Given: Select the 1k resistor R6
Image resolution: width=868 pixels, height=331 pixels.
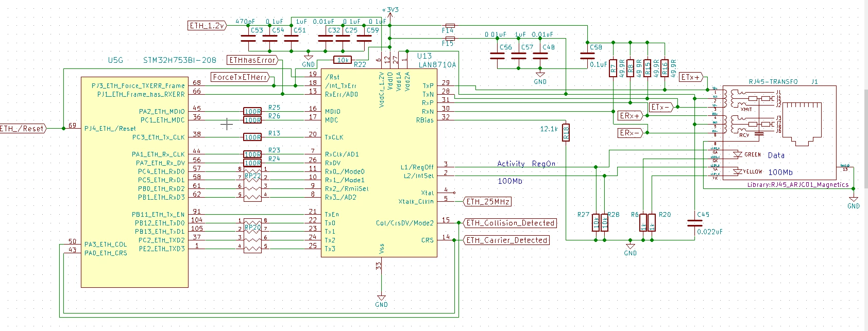Looking at the screenshot, I should [643, 222].
